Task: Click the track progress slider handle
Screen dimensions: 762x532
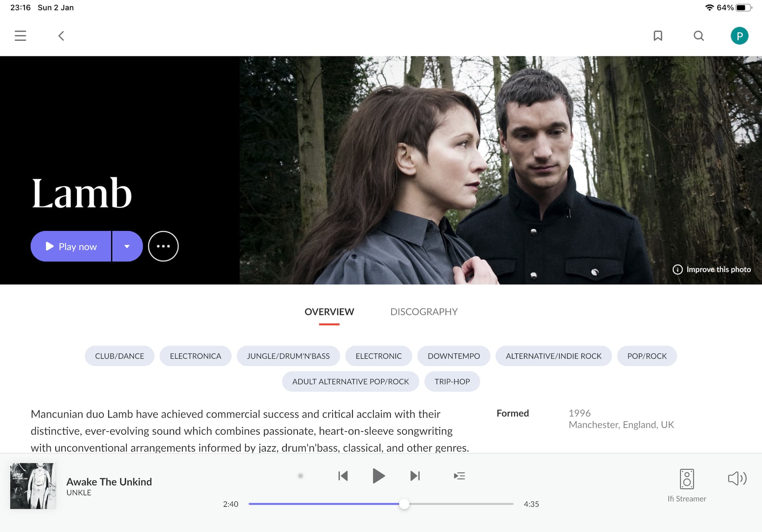Action: 404,504
